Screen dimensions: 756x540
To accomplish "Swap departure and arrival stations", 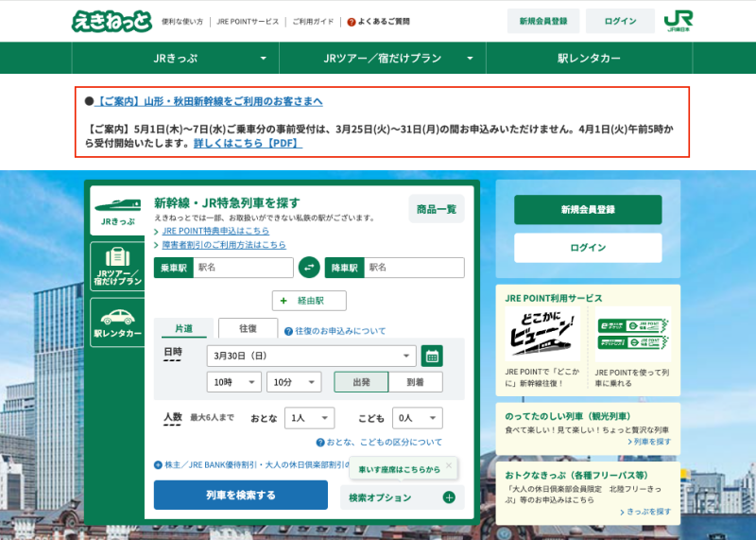I will pyautogui.click(x=309, y=268).
